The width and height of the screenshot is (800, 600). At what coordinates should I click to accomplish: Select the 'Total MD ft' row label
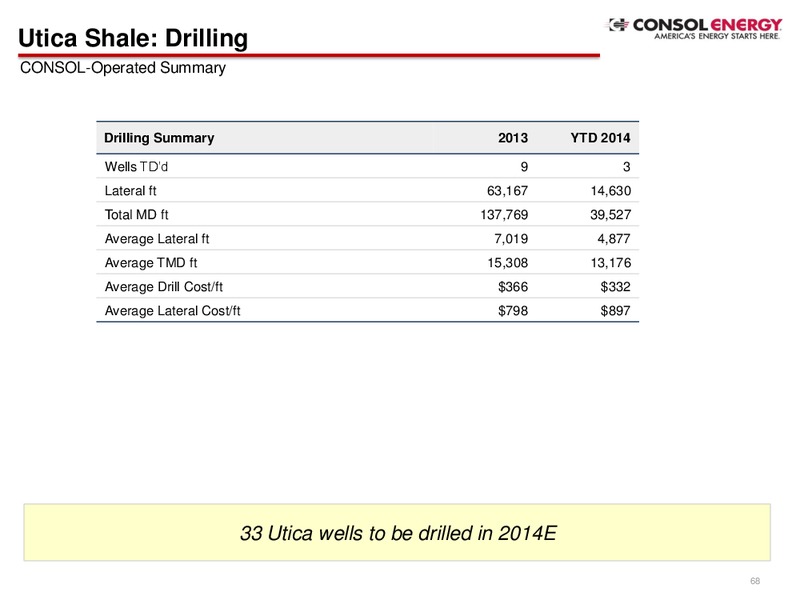tap(136, 215)
